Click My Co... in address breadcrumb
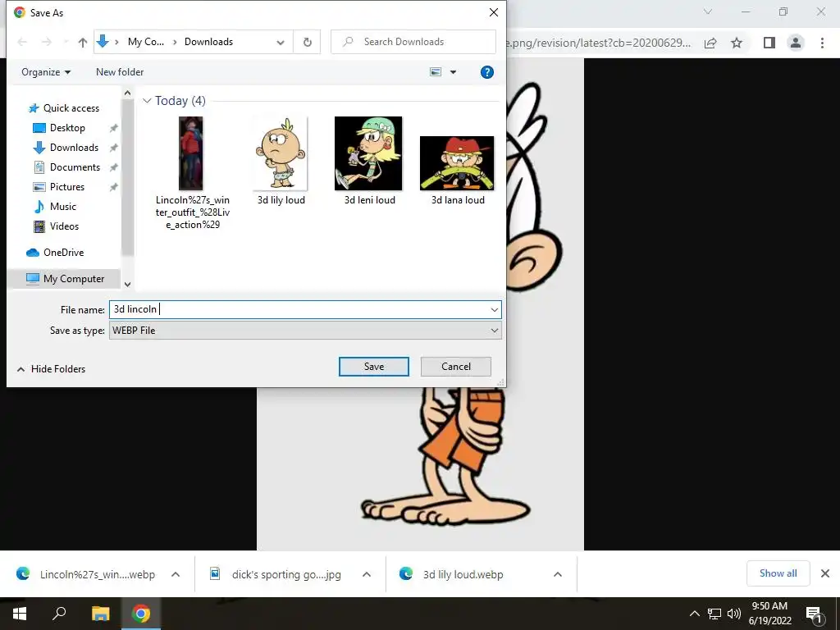The width and height of the screenshot is (840, 630). [x=146, y=42]
